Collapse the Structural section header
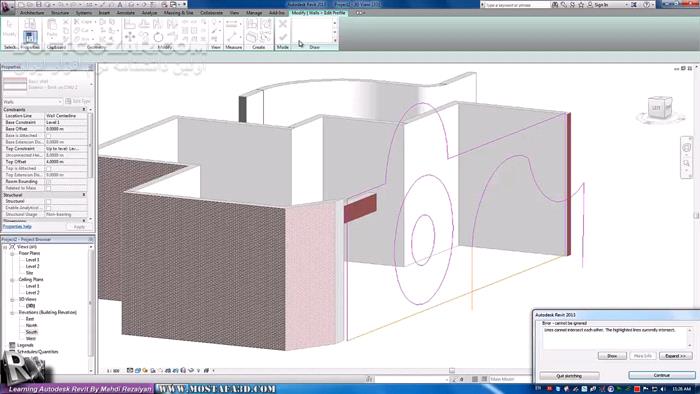Image resolution: width=700 pixels, height=394 pixels. click(x=83, y=195)
